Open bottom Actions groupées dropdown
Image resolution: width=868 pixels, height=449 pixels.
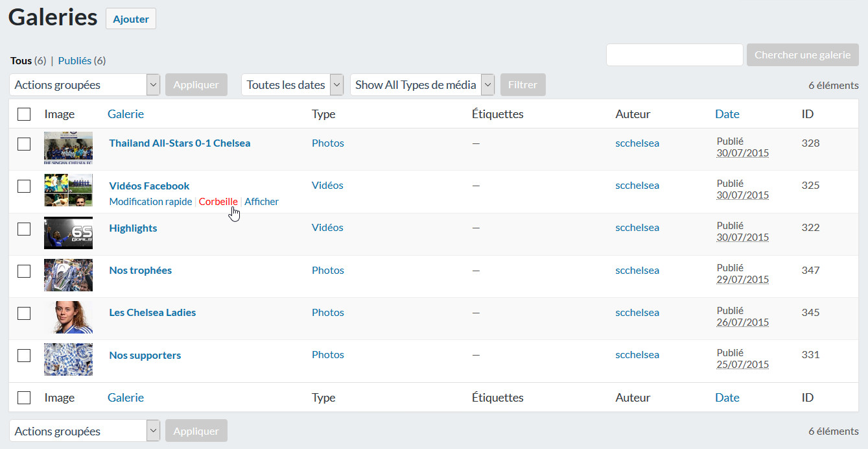(85, 431)
